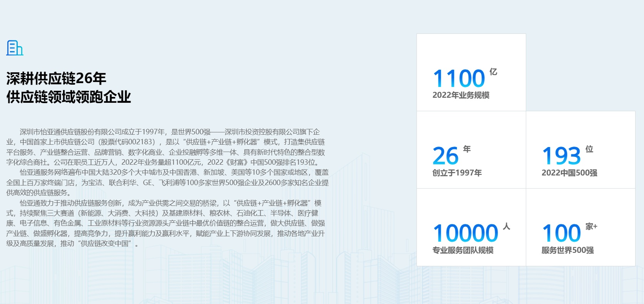Click the heading "供应链领域领跑企业"
This screenshot has height=304, width=644.
(x=69, y=97)
